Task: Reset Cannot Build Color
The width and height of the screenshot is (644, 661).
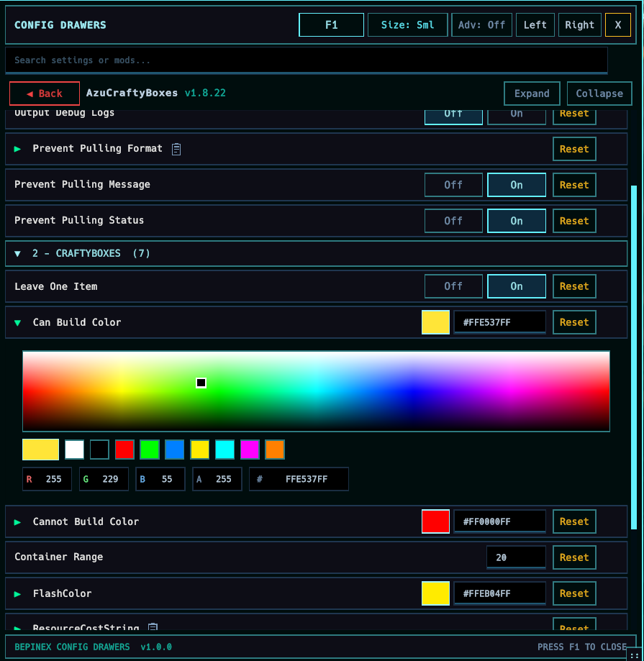Action: 574,521
